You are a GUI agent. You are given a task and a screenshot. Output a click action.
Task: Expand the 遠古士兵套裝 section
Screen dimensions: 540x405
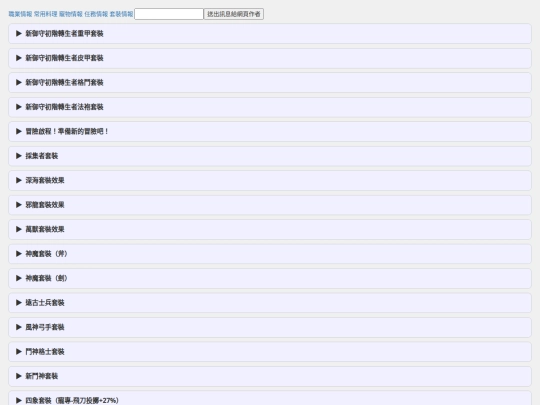270,302
